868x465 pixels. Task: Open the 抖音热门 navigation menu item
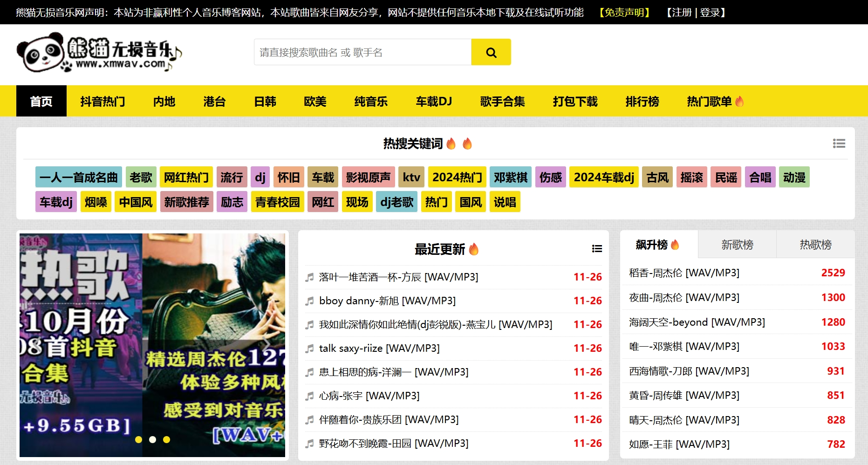pyautogui.click(x=103, y=101)
